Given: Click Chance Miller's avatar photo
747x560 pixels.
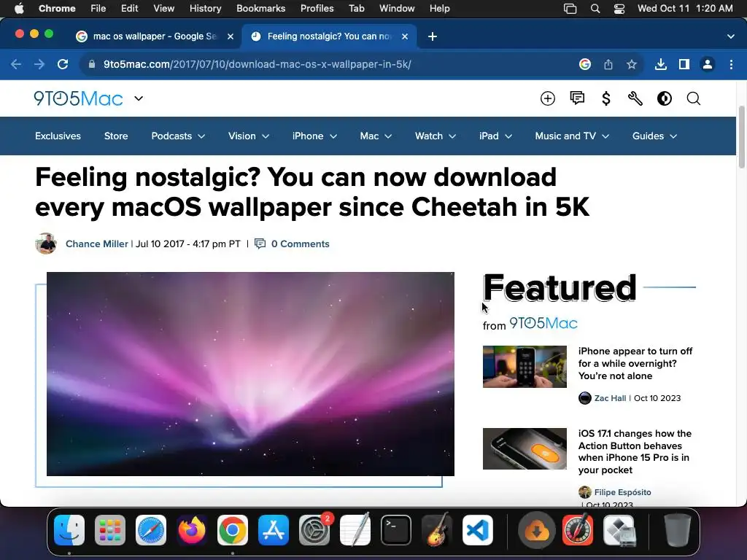Looking at the screenshot, I should tap(46, 244).
